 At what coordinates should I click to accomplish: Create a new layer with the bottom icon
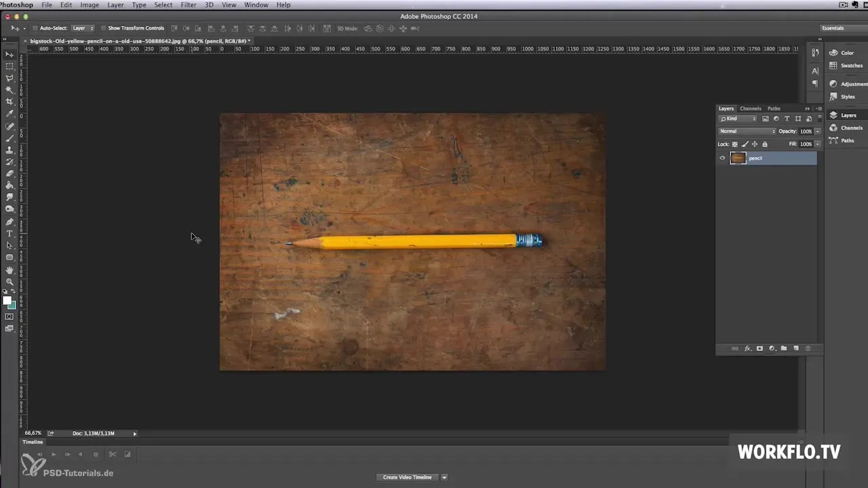click(796, 348)
